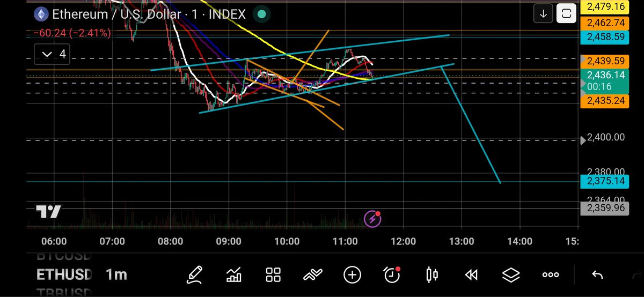This screenshot has height=297, width=644.
Task: Open the alert clock icon
Action: (x=392, y=274)
